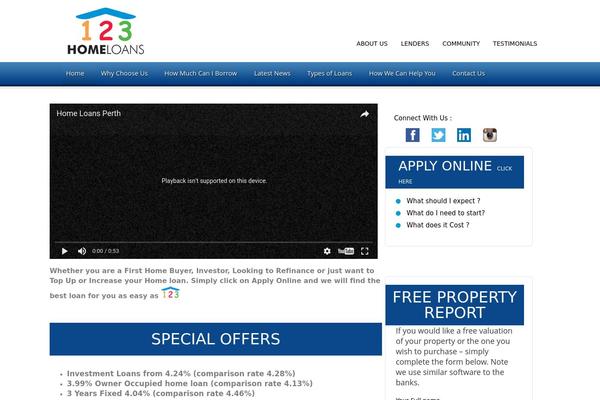
Task: Click the small 123 logo in paragraph
Action: [171, 293]
